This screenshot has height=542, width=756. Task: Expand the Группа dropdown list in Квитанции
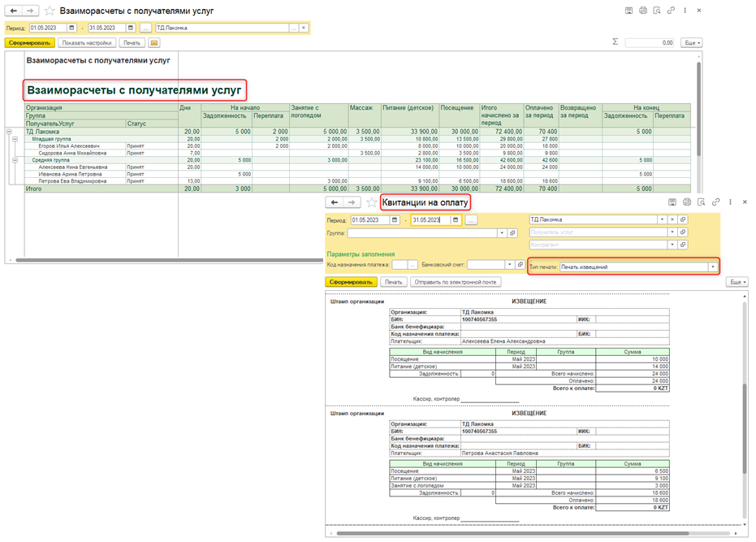pos(503,233)
